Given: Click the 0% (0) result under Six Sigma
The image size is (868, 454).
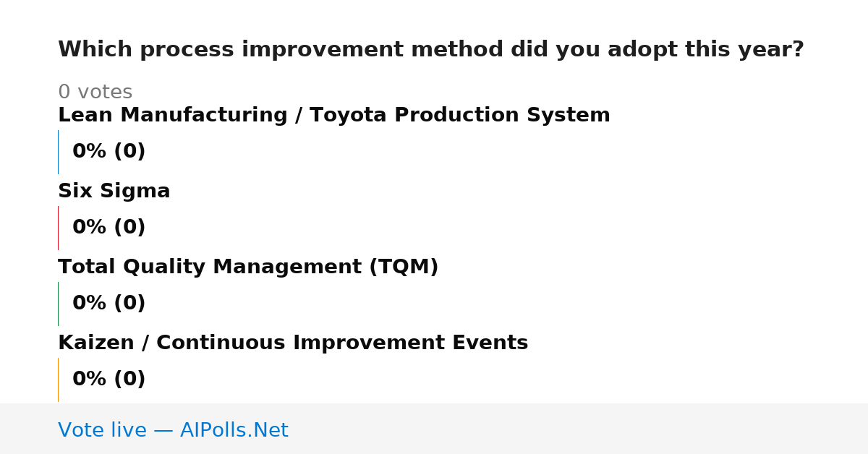Looking at the screenshot, I should [109, 228].
